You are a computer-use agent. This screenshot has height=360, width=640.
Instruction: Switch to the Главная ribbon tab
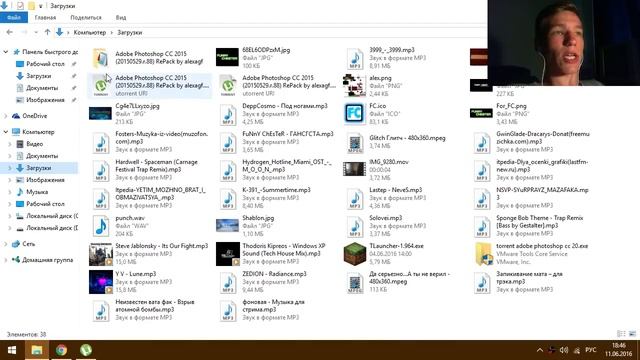pos(45,18)
